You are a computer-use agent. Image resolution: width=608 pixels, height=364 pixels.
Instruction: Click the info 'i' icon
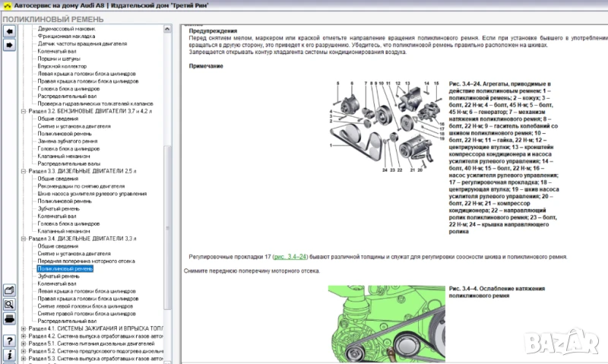[x=9, y=356]
